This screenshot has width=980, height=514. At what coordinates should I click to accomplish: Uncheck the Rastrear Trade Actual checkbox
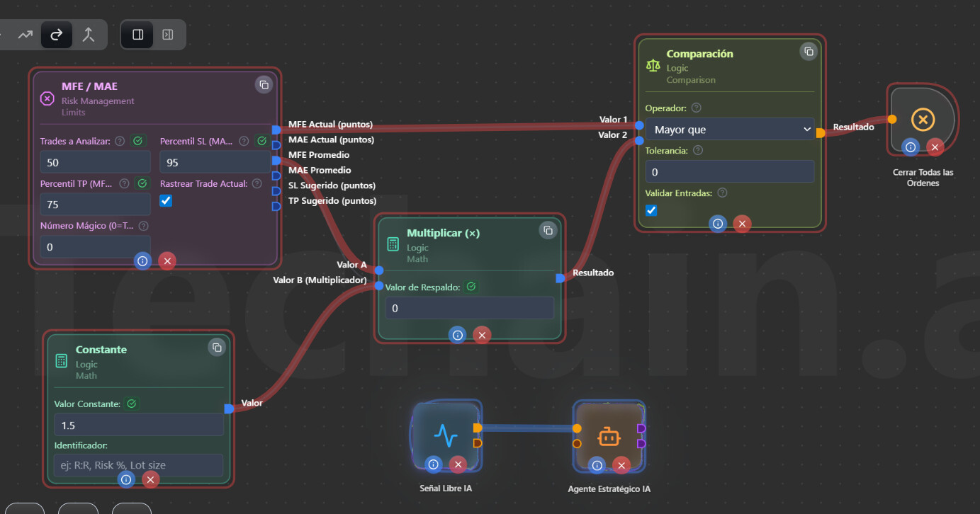(x=166, y=201)
